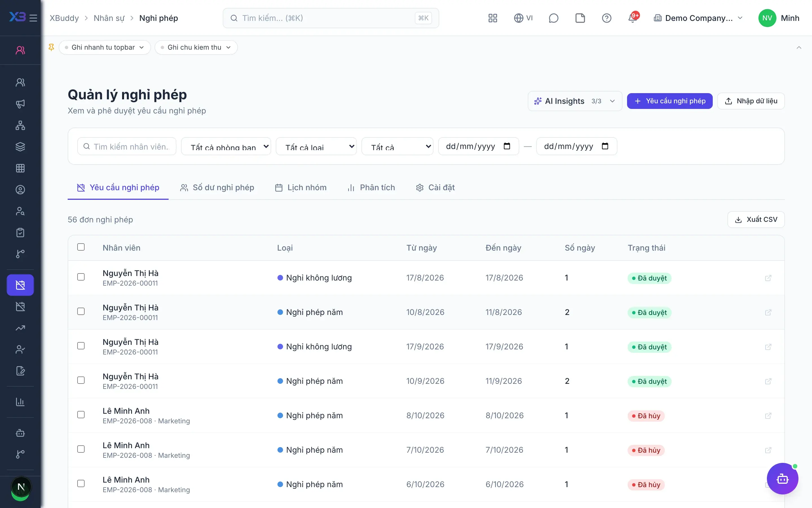Go to Nhân sự breadcrumb link
Viewport: 812px width, 508px height.
(x=109, y=18)
